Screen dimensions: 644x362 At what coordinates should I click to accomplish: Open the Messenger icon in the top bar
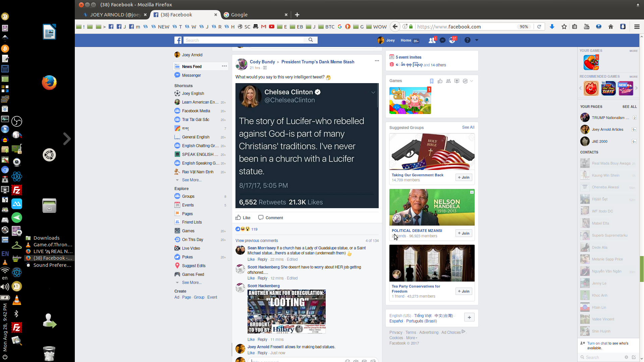click(442, 40)
